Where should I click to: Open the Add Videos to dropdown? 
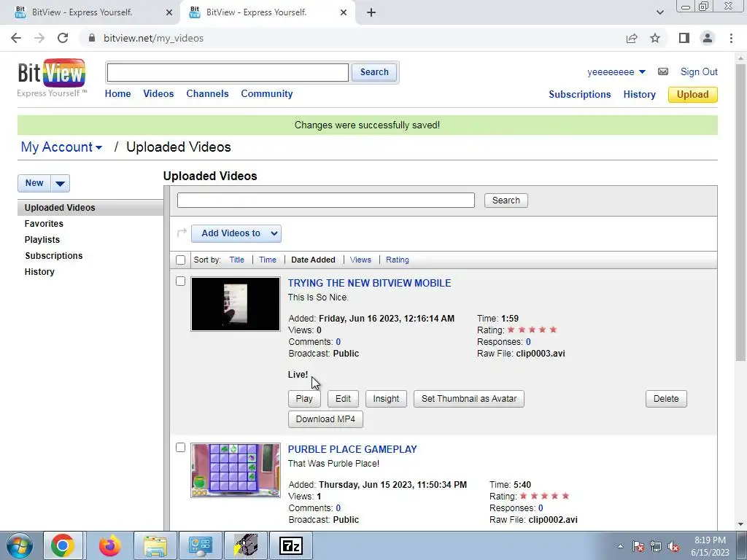(236, 233)
